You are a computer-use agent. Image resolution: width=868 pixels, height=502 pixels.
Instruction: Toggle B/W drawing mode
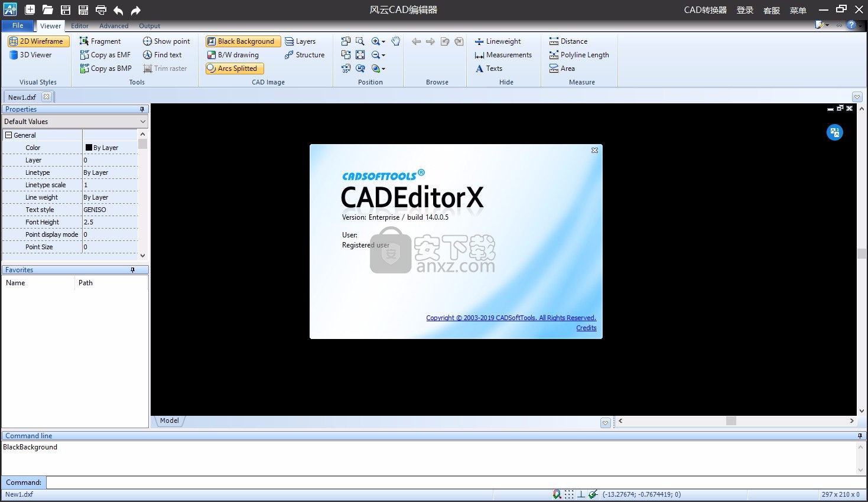(x=233, y=55)
